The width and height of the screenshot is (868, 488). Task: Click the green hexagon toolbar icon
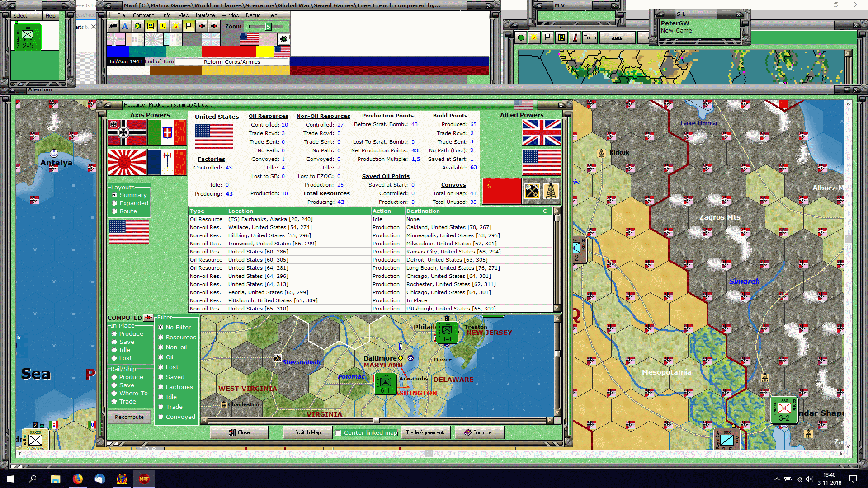(138, 26)
